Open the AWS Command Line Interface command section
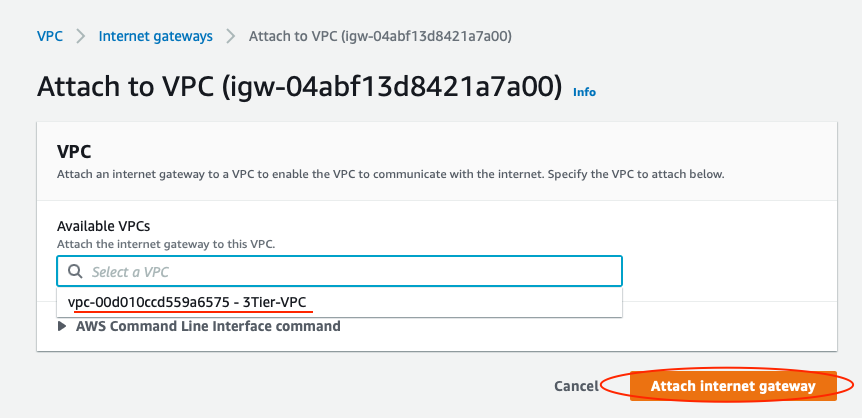 [208, 326]
